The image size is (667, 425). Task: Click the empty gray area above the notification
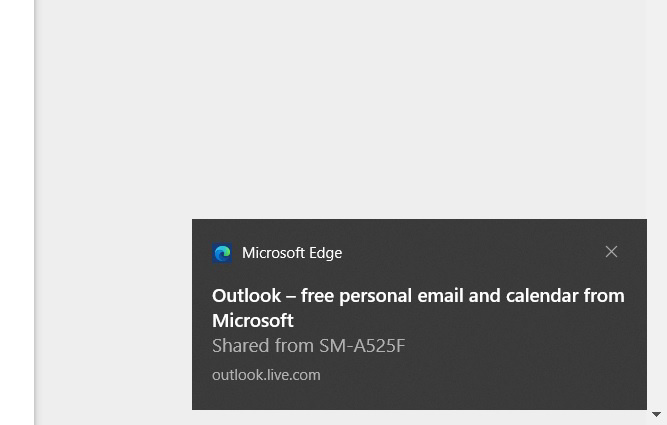click(x=340, y=110)
